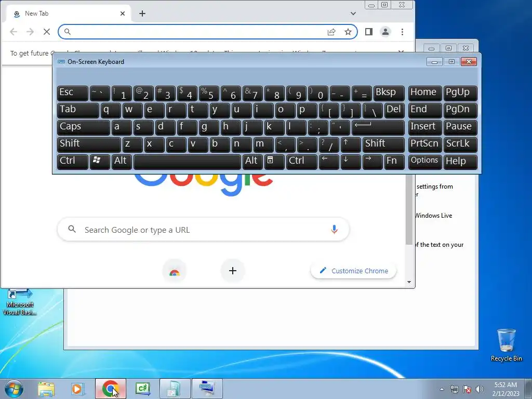
Task: Click the letter g key
Action: click(209, 127)
